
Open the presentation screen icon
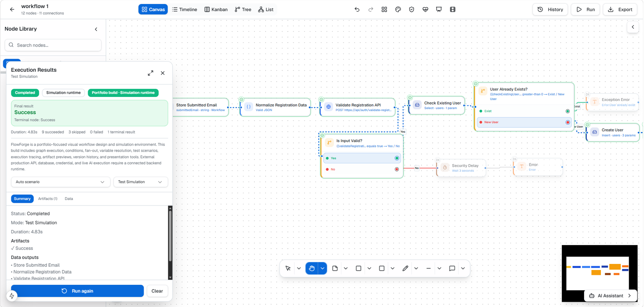(x=439, y=9)
